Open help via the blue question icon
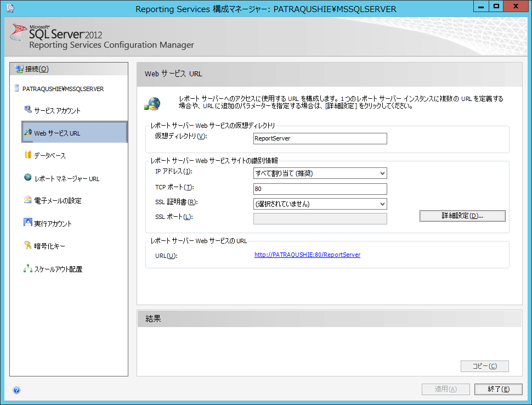The image size is (532, 405). click(x=16, y=390)
